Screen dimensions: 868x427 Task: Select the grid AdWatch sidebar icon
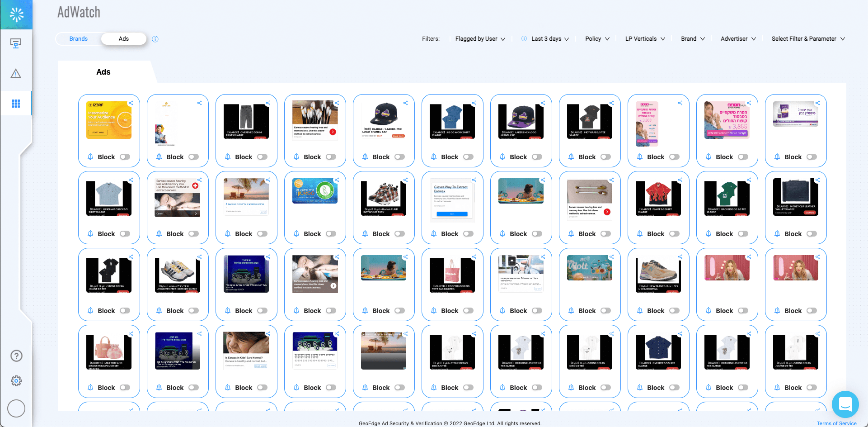click(16, 104)
